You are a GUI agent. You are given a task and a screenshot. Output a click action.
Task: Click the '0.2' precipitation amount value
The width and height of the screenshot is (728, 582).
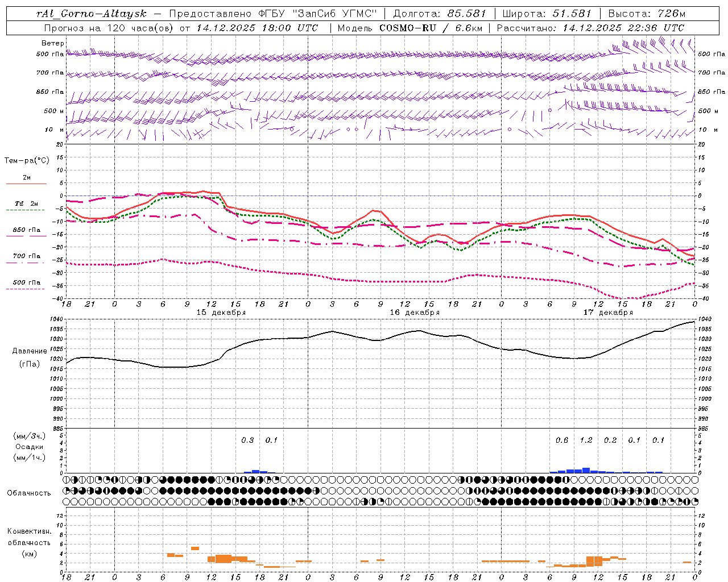click(610, 440)
